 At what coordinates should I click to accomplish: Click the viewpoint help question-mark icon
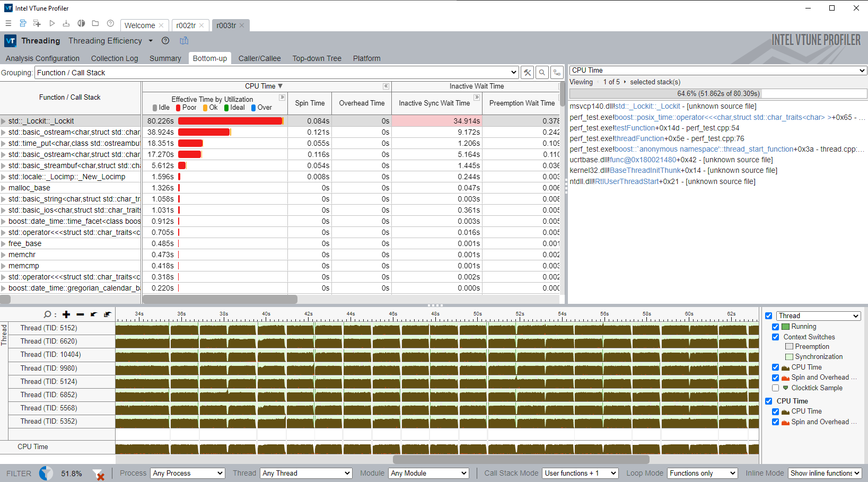[165, 41]
